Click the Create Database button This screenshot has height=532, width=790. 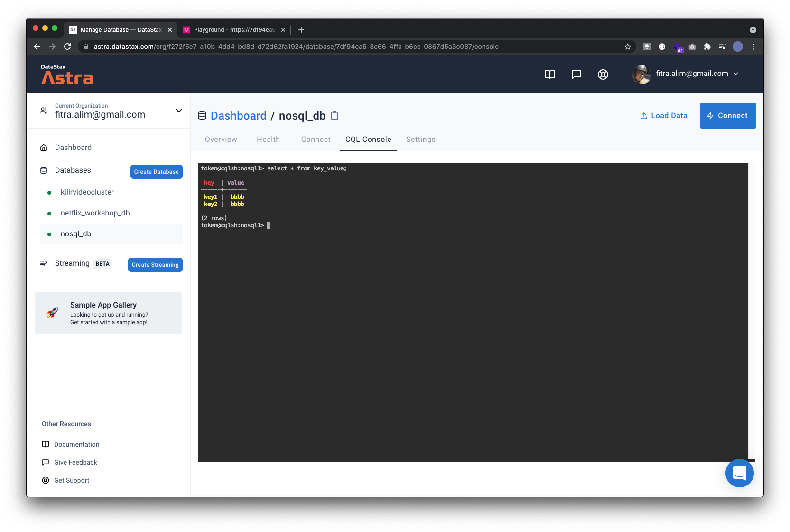(x=156, y=171)
